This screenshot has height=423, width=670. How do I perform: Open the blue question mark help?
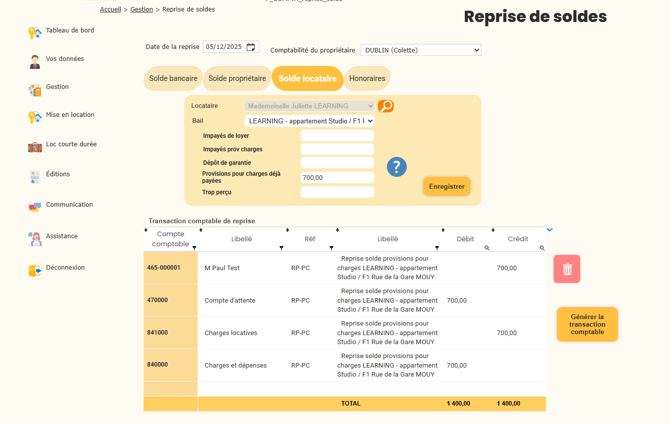pyautogui.click(x=396, y=167)
